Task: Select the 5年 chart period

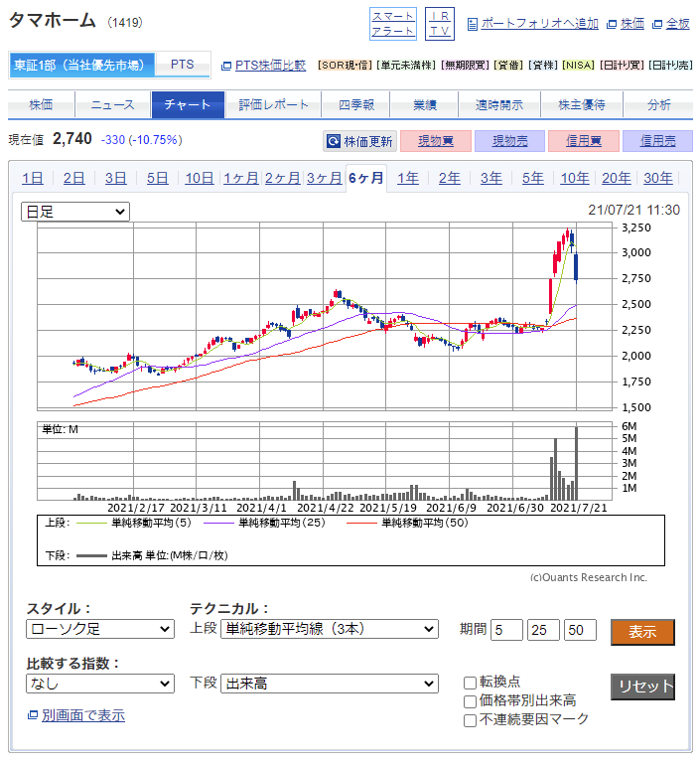Action: 533,178
